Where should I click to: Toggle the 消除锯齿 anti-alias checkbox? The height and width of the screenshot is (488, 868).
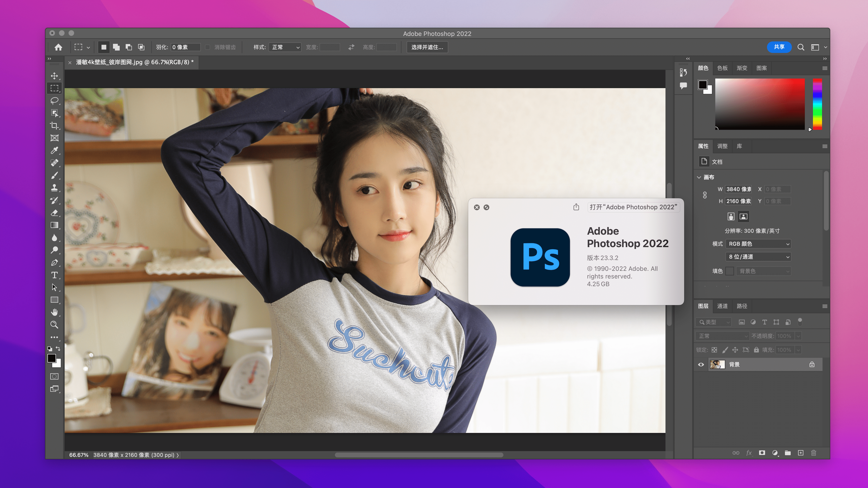pyautogui.click(x=208, y=47)
